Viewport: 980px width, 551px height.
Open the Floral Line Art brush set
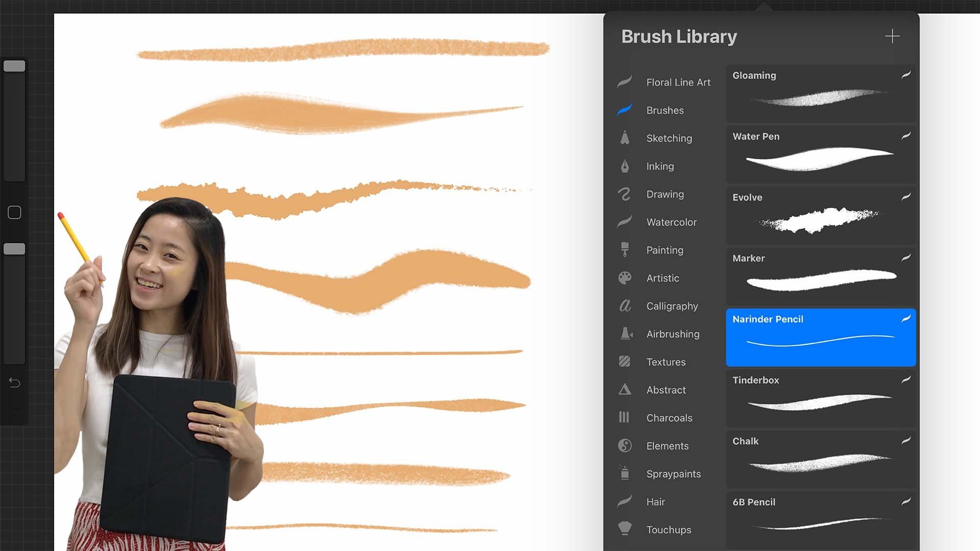coord(678,82)
